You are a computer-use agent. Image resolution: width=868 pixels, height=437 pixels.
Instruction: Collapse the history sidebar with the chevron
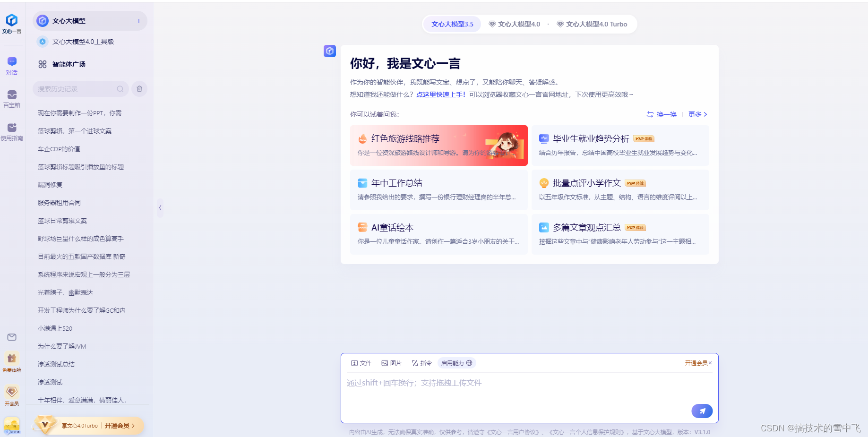160,207
